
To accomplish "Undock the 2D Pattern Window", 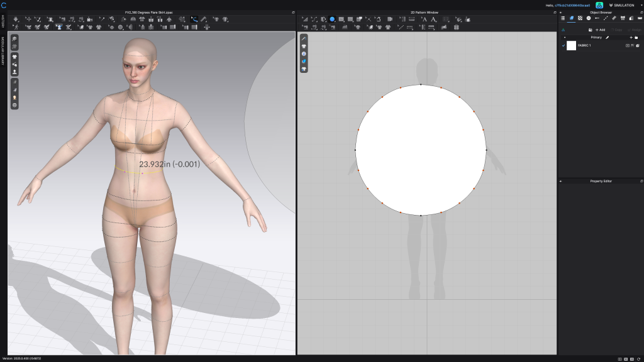I will click(x=555, y=13).
